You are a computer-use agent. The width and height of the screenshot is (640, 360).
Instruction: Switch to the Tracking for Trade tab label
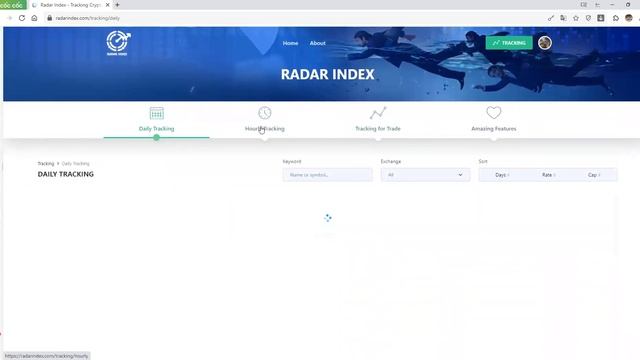[378, 129]
